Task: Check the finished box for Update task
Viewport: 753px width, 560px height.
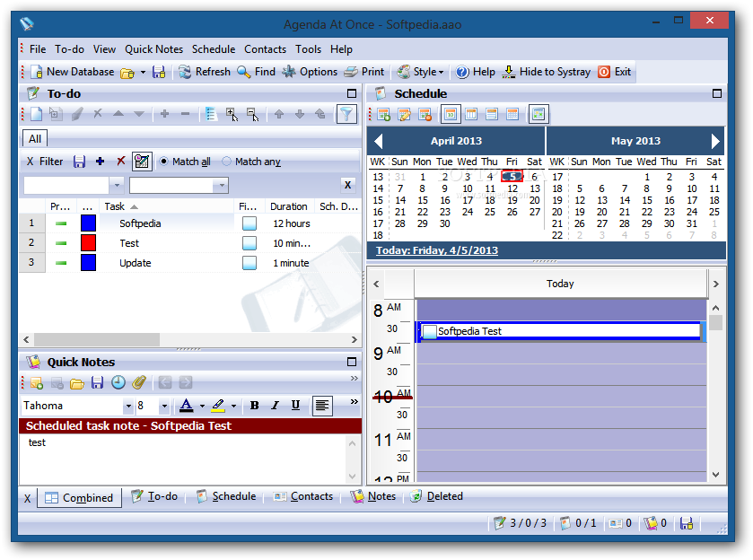Action: tap(250, 263)
